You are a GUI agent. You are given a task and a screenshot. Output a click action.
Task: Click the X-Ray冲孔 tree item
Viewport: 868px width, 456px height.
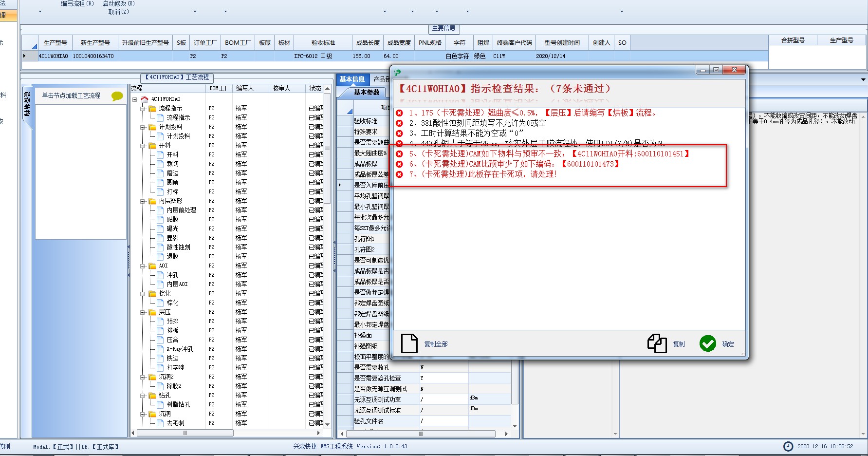[180, 349]
